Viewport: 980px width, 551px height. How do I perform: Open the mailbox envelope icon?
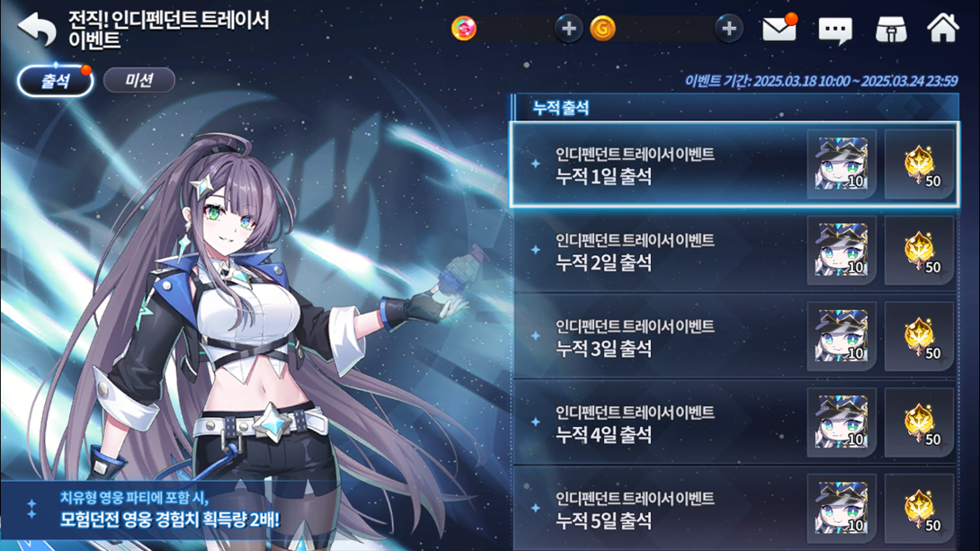(x=779, y=29)
